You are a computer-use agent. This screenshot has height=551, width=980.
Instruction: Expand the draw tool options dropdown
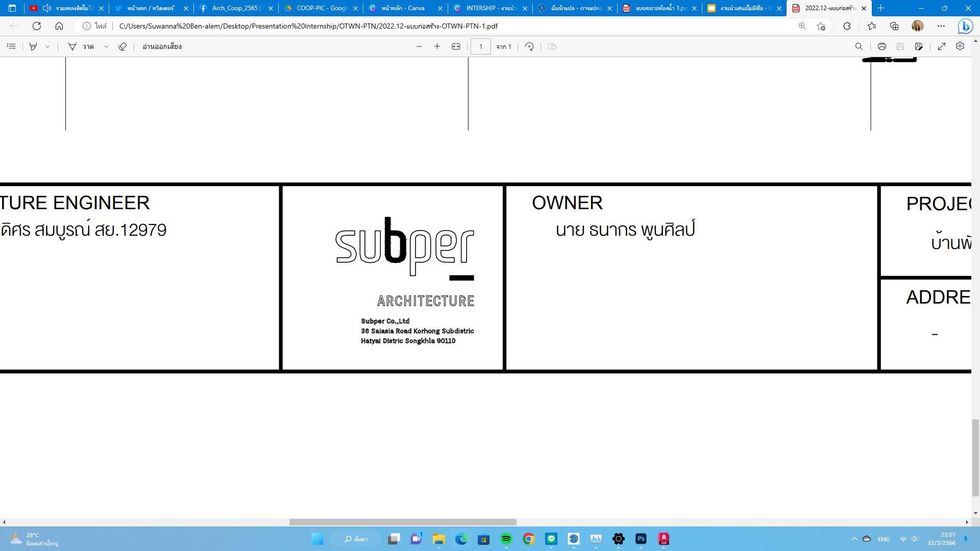click(x=106, y=46)
